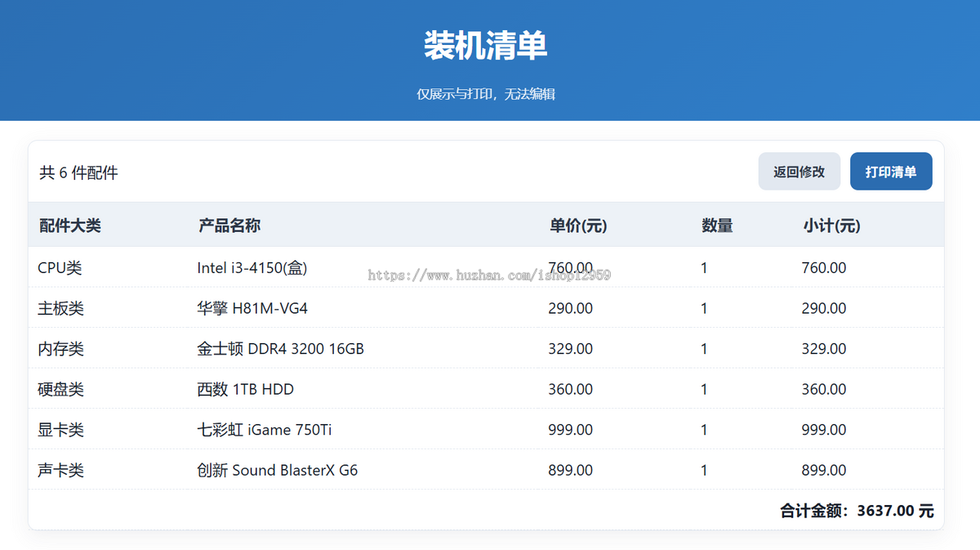Click the 配件大类 column header
980x550 pixels.
pos(70,226)
